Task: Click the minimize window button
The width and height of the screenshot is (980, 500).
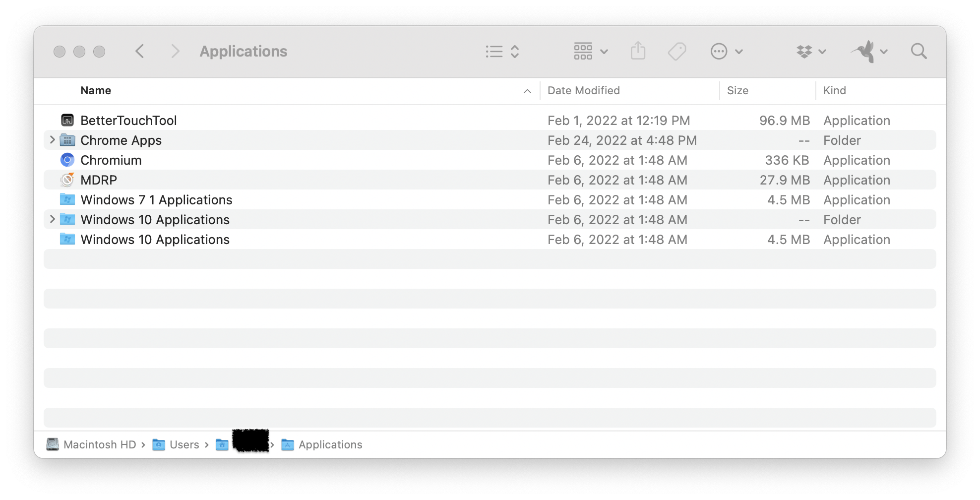Action: point(79,52)
